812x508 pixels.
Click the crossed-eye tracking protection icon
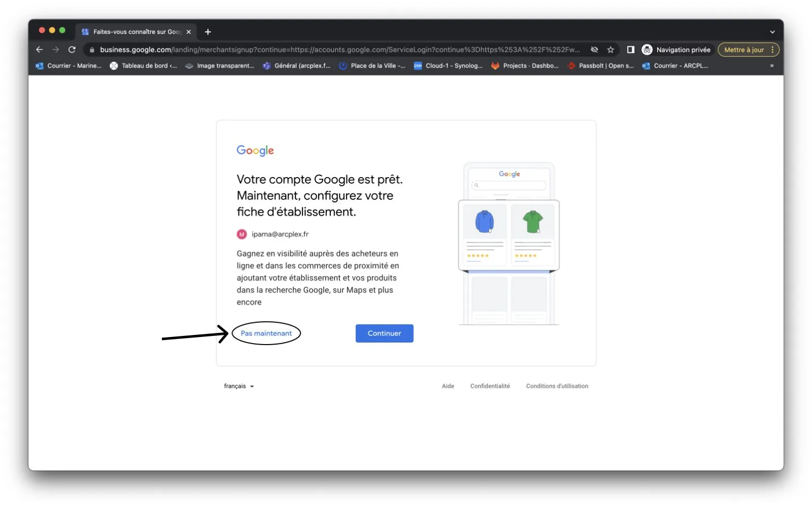click(x=594, y=50)
